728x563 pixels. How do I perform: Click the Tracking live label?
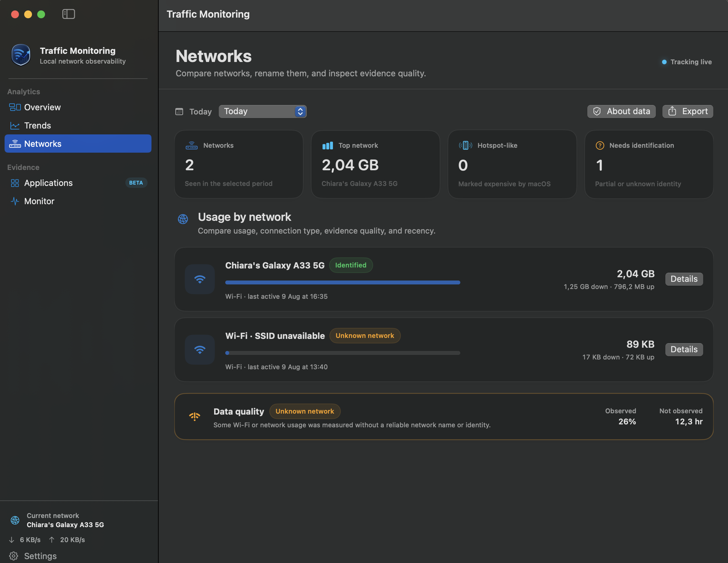691,62
